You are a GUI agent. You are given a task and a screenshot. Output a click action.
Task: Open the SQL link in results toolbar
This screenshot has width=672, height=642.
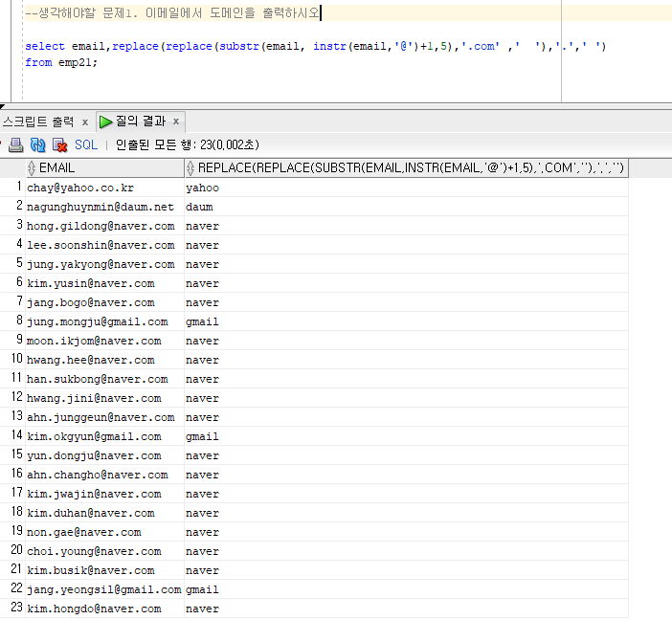tap(86, 144)
